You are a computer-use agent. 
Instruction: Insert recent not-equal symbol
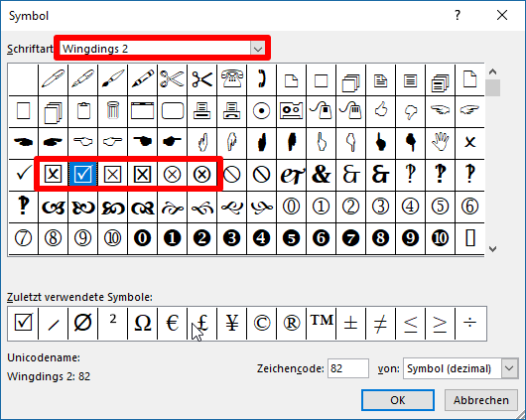point(380,323)
